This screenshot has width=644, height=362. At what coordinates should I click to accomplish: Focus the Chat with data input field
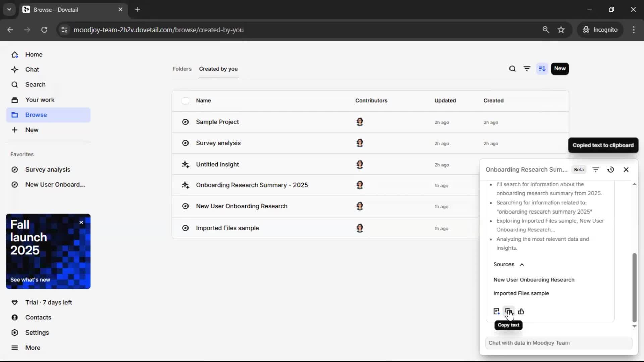point(558,343)
